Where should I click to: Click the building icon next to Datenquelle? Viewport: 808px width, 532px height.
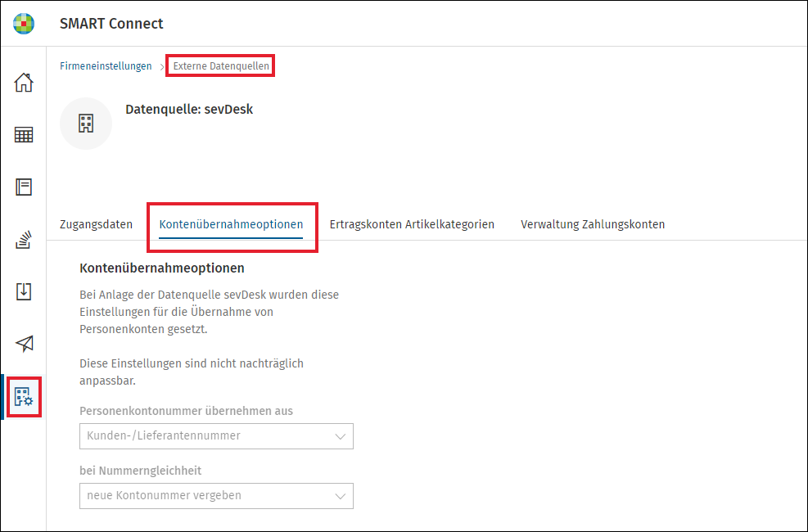coord(86,124)
